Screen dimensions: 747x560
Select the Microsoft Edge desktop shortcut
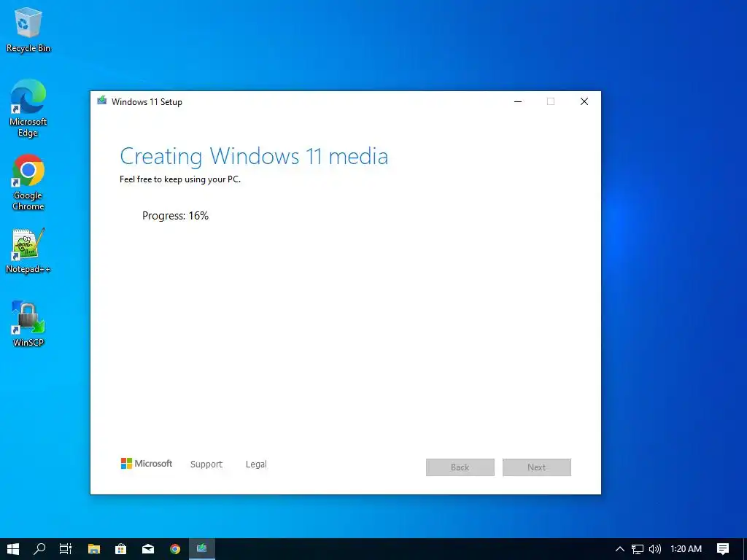28,109
